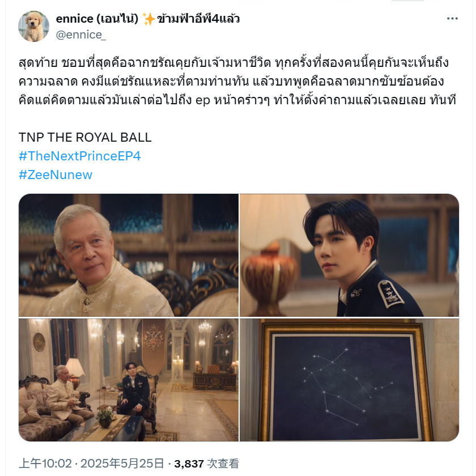
Task: Click the TNP THE ROYAL BALL text line
Action: (x=85, y=138)
